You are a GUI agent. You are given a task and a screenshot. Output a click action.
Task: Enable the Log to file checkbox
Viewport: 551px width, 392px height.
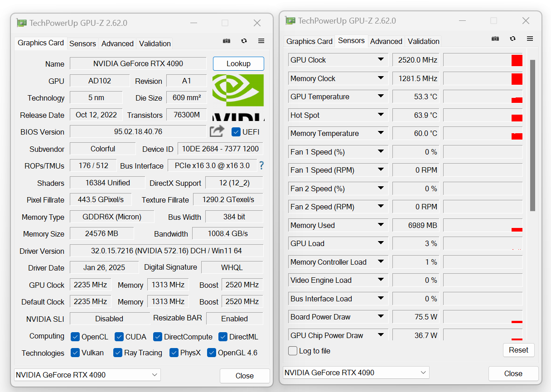coord(292,351)
